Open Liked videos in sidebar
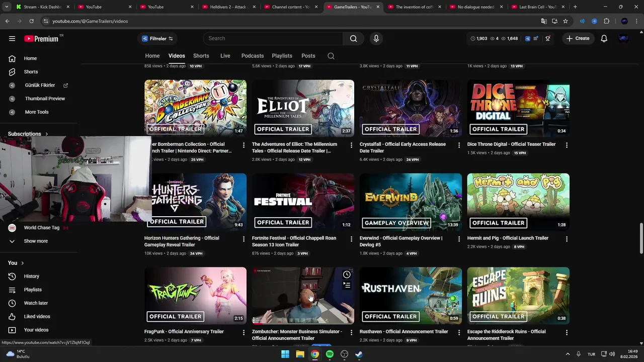Screen dimensions: 644x362 (x=37, y=317)
